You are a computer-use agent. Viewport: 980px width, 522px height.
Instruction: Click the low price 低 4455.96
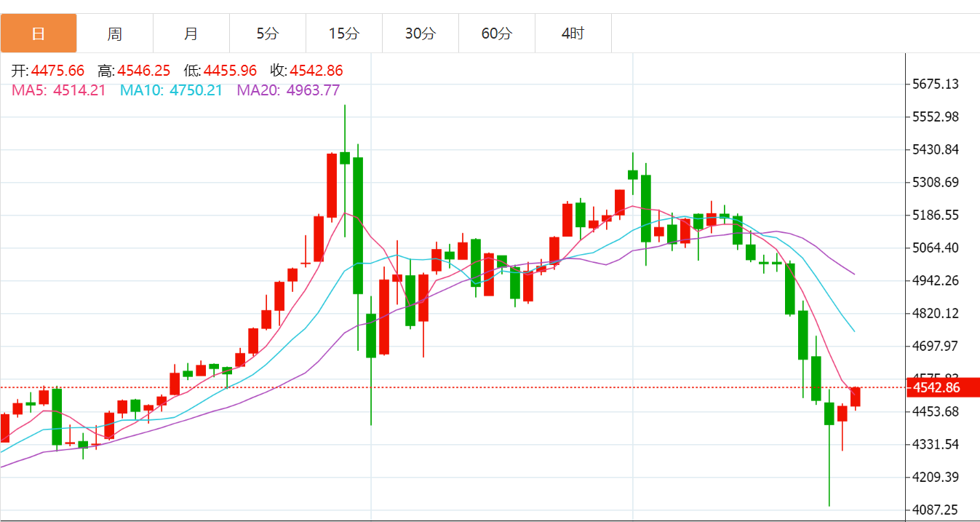220,71
